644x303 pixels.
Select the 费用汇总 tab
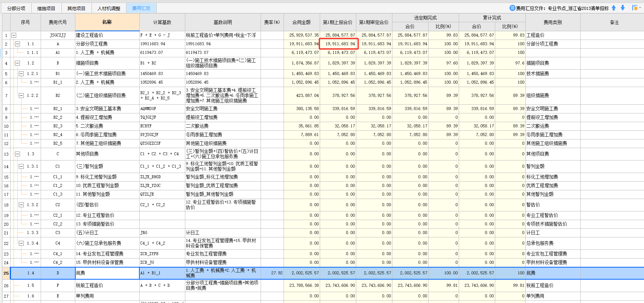point(141,8)
